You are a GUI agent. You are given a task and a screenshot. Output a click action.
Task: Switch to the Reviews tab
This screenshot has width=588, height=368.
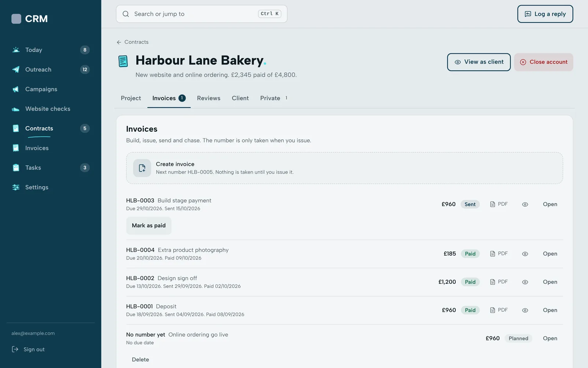209,98
